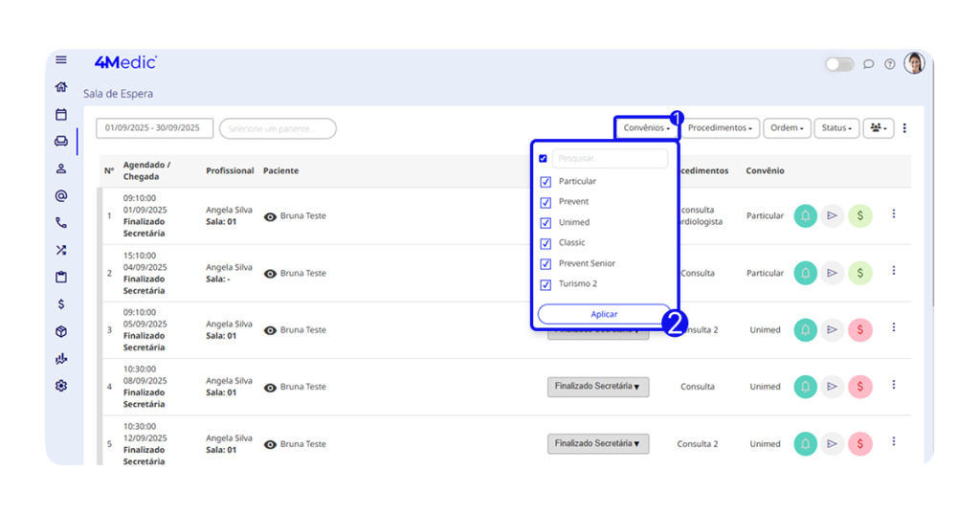Click the phone icon in the sidebar

click(x=61, y=223)
